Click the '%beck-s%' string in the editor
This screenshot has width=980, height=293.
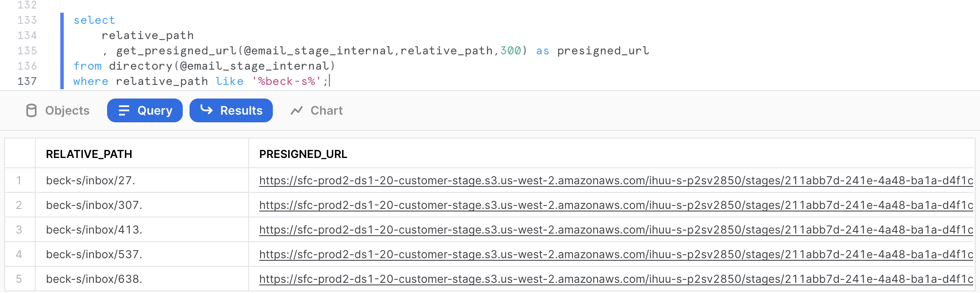(286, 81)
